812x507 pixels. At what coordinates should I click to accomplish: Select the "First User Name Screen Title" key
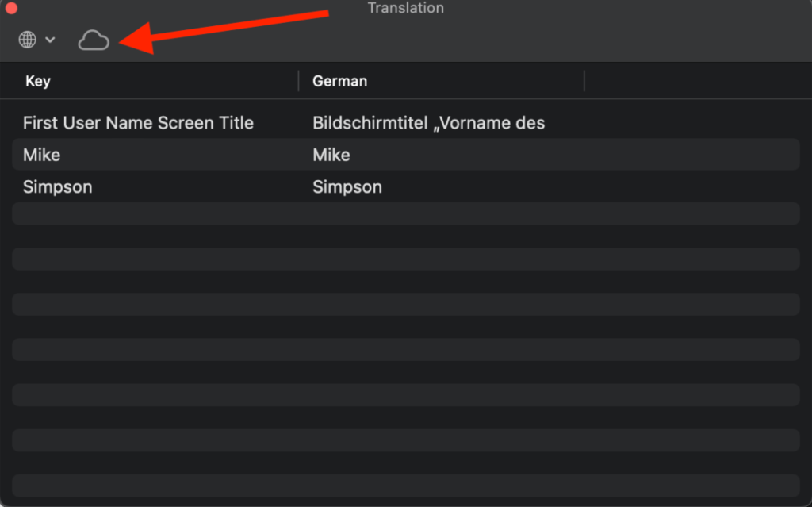pos(138,123)
